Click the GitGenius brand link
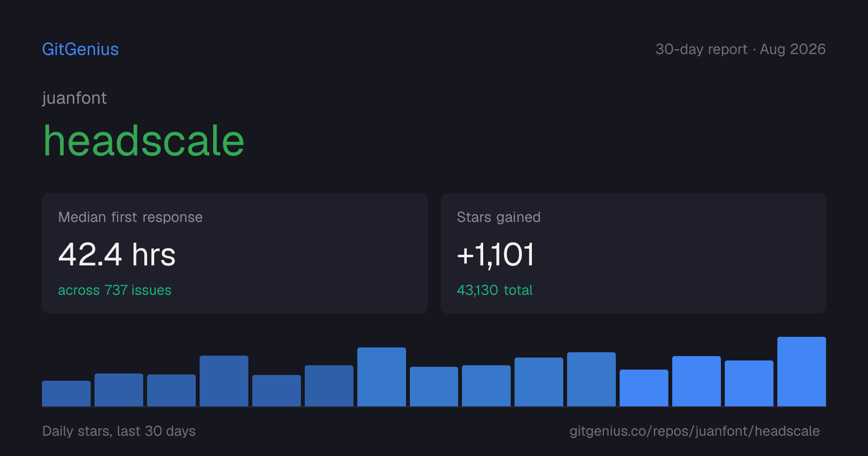This screenshot has width=868, height=456. [x=81, y=49]
